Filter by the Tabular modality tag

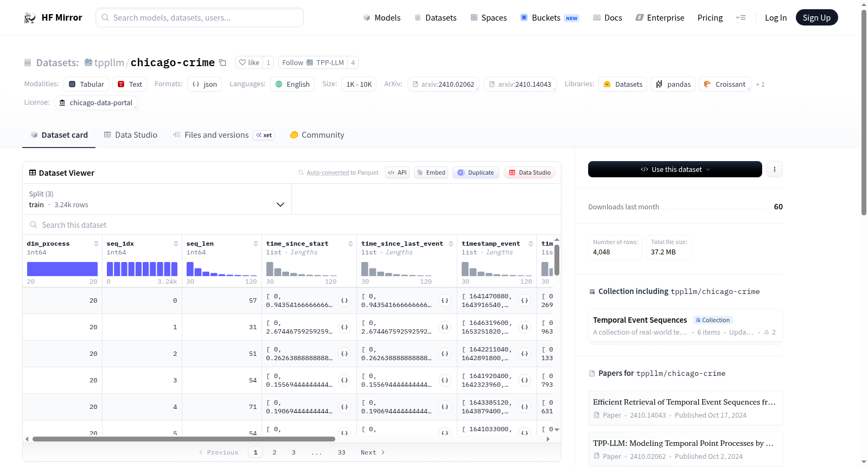(x=86, y=84)
